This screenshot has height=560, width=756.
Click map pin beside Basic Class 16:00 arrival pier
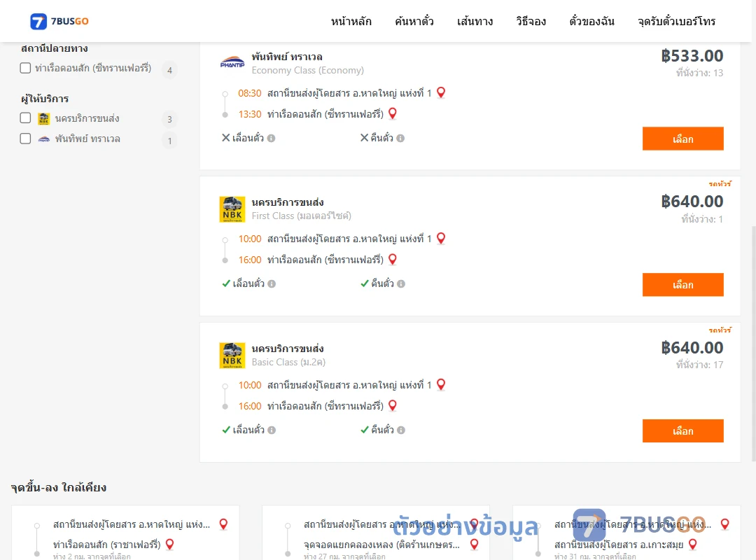(x=393, y=406)
